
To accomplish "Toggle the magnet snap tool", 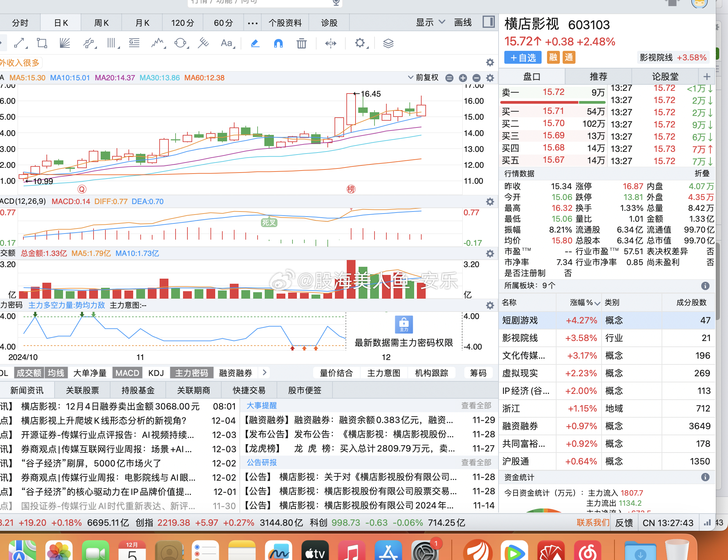I will 278,43.
